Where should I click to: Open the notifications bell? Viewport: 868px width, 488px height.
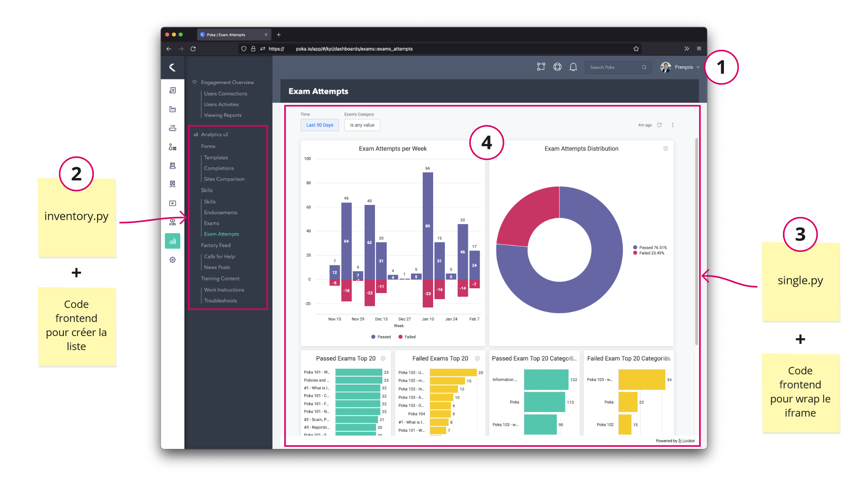click(x=573, y=67)
